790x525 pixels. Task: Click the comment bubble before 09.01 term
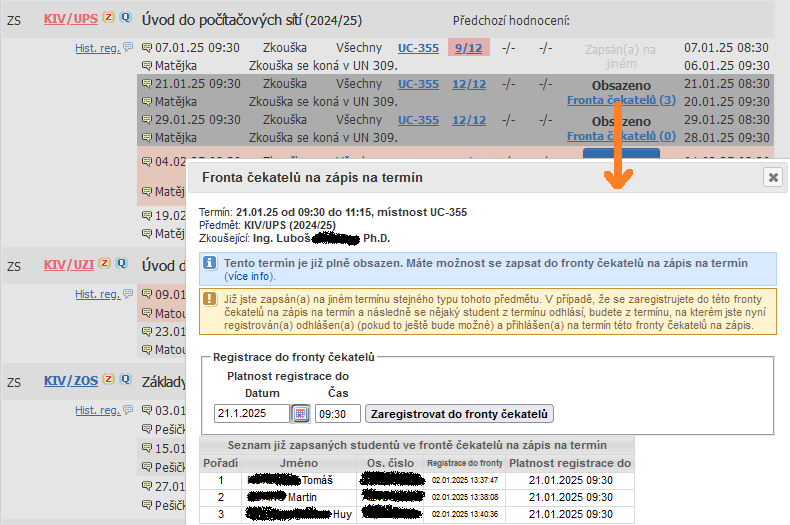[x=147, y=294]
